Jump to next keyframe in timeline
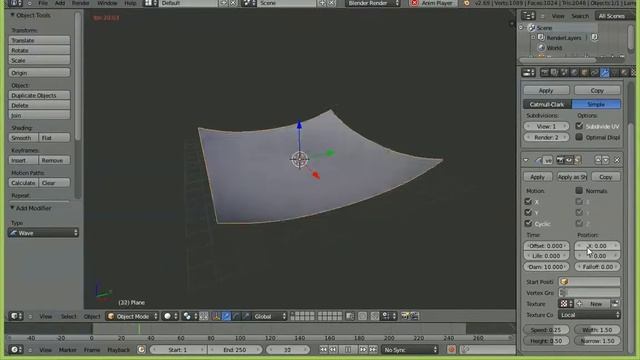This screenshot has height=360, width=640. (363, 350)
